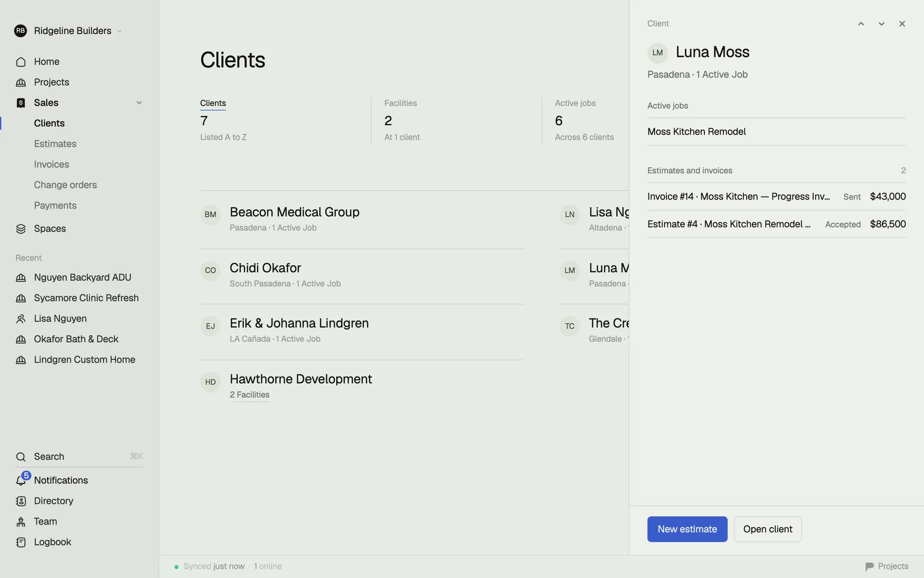Open Sycamore Clinic Refresh recent item
This screenshot has height=578, width=924.
[86, 298]
